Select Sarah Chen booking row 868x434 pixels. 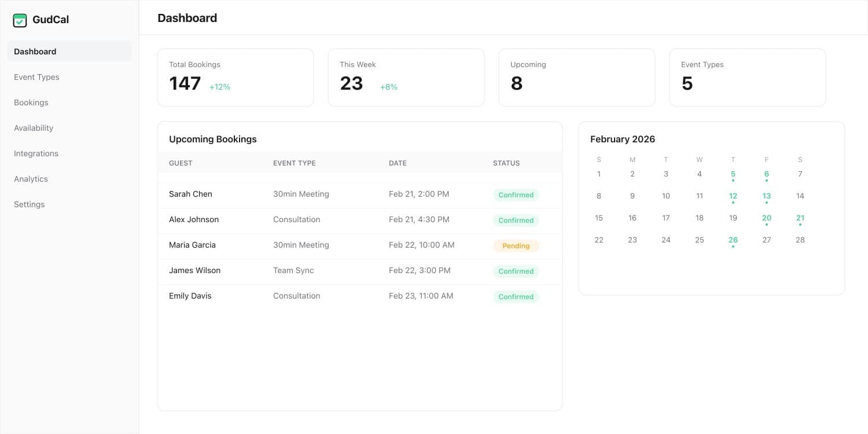[359, 194]
